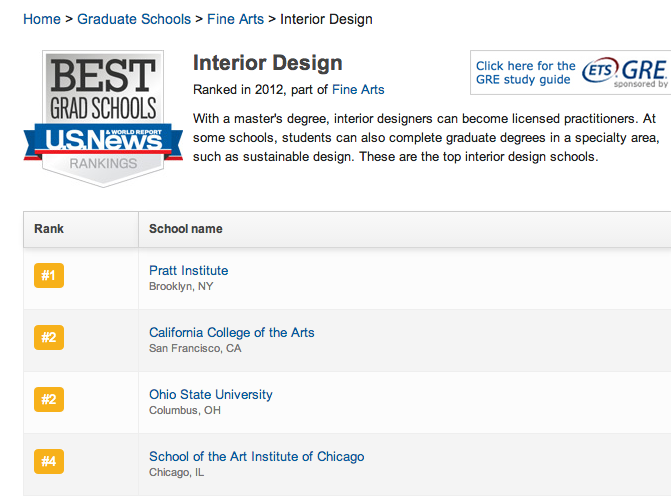Click the San Francisco, CA location text
Viewport: 671px width, 500px height.
[x=195, y=348]
